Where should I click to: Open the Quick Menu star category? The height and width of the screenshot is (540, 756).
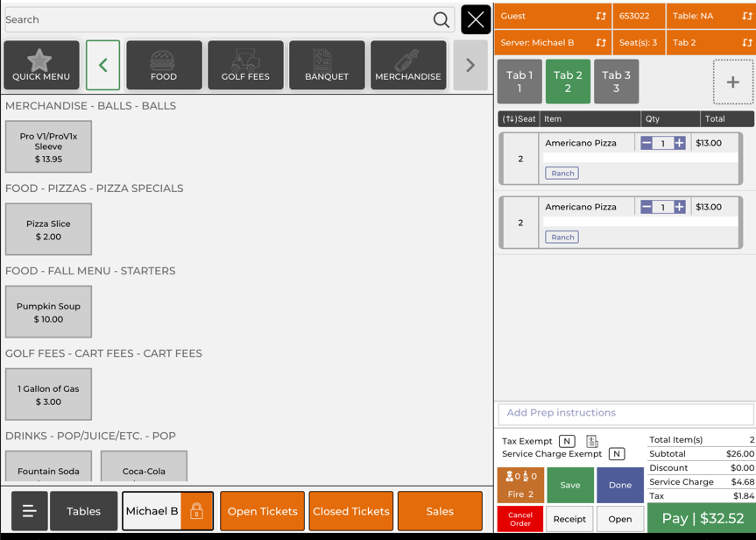click(41, 66)
